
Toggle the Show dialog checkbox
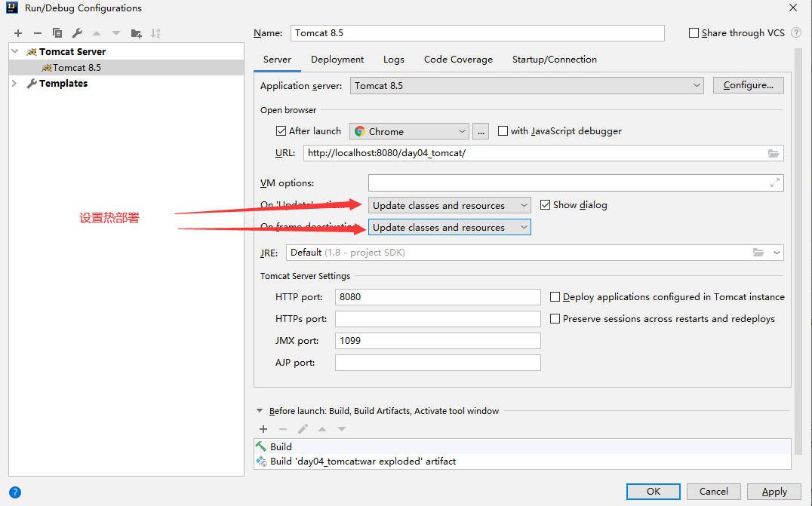[546, 205]
